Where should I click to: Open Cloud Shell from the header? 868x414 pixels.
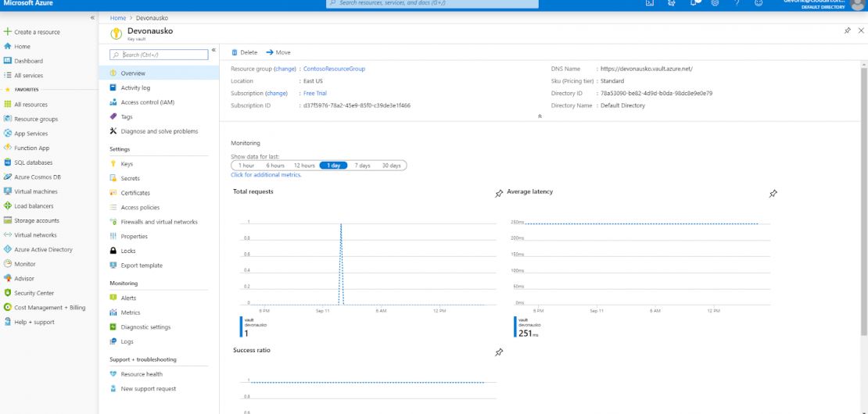point(651,3)
